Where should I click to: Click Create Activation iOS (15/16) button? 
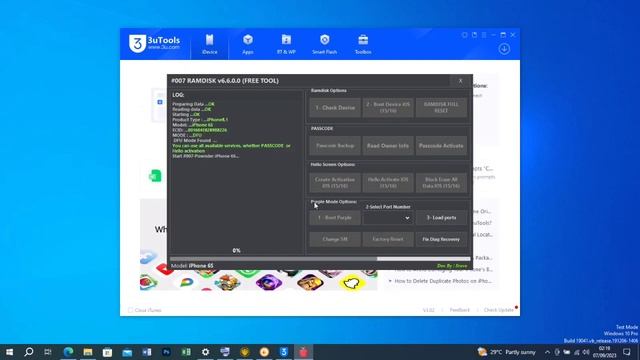point(335,182)
